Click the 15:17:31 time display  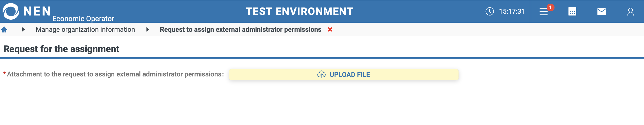click(512, 11)
